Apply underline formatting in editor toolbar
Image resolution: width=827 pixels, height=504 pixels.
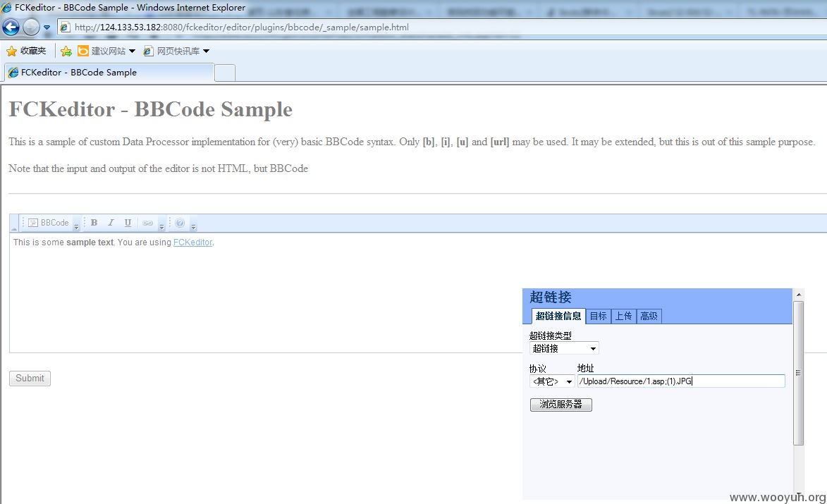128,223
